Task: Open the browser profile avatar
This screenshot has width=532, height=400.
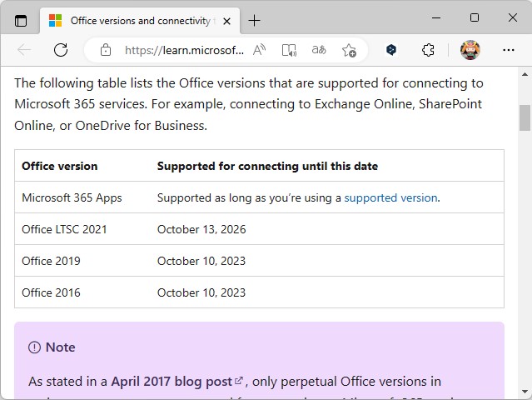Action: pos(470,50)
